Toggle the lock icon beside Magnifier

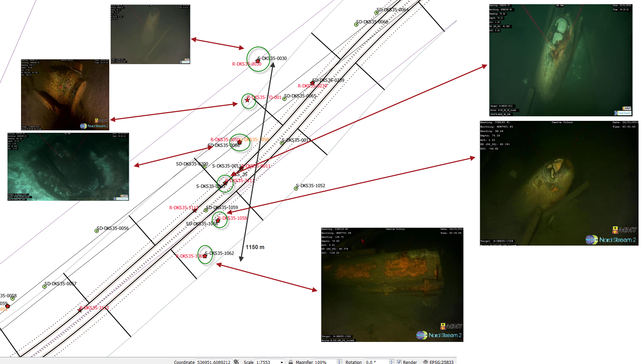click(x=290, y=362)
